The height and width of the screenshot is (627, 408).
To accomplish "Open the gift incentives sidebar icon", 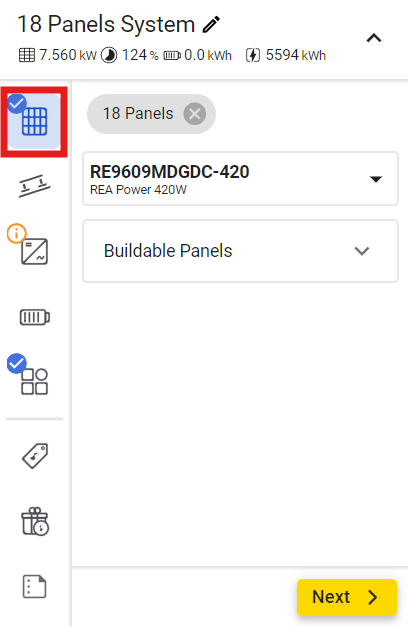I will (35, 521).
